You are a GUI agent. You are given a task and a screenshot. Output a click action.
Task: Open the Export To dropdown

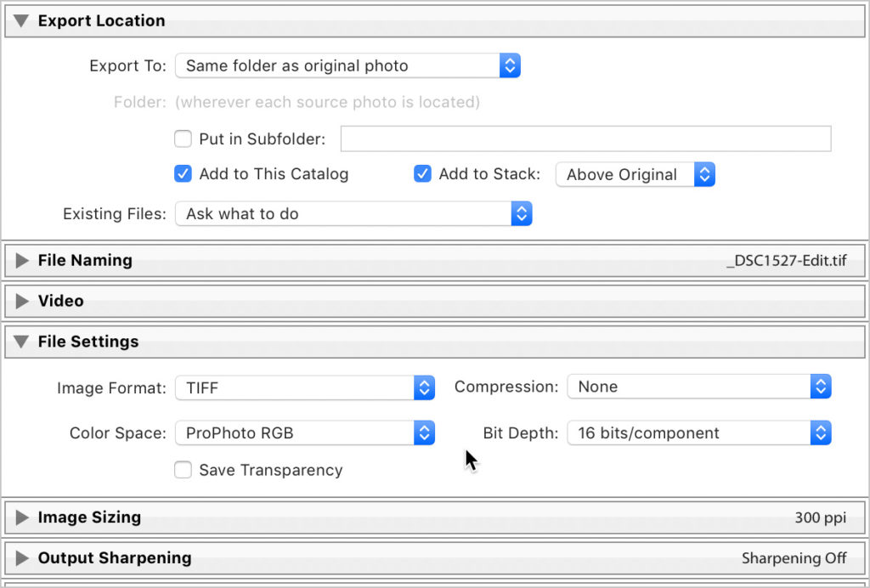(x=347, y=65)
